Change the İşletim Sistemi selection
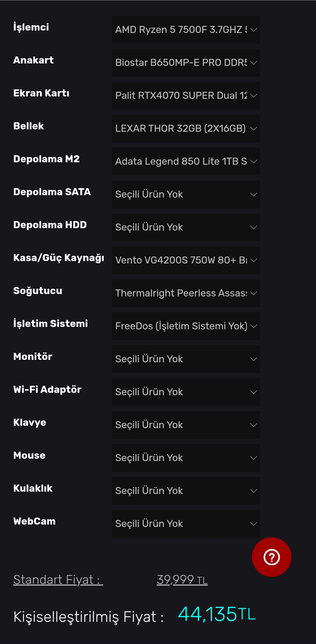 [x=186, y=326]
